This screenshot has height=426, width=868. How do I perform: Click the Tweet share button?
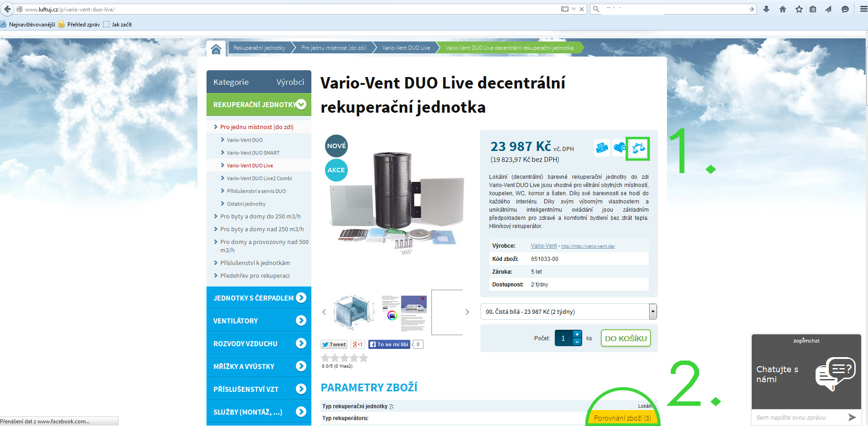[x=334, y=344]
